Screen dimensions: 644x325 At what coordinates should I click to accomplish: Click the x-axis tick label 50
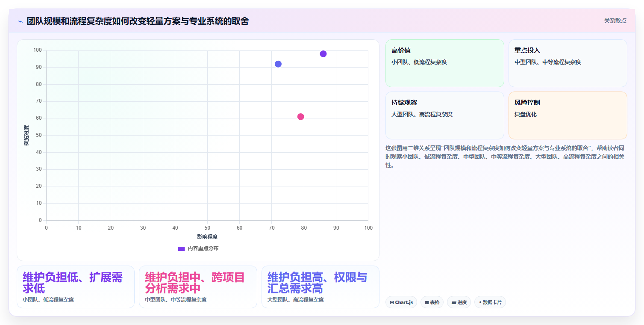coord(207,228)
